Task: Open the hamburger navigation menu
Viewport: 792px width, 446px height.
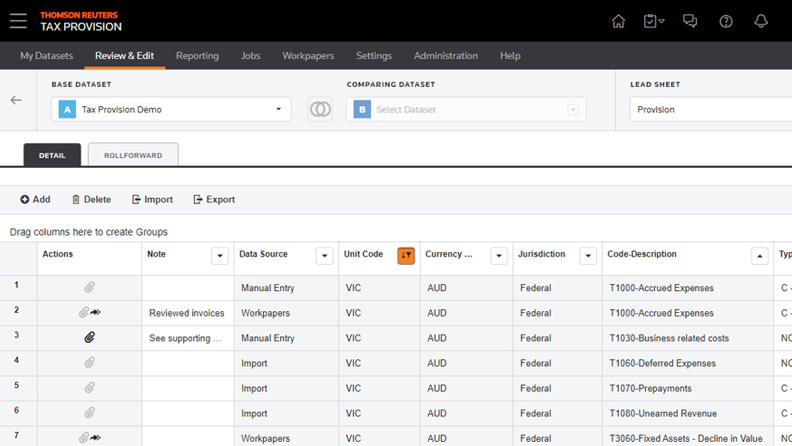Action: coord(18,21)
